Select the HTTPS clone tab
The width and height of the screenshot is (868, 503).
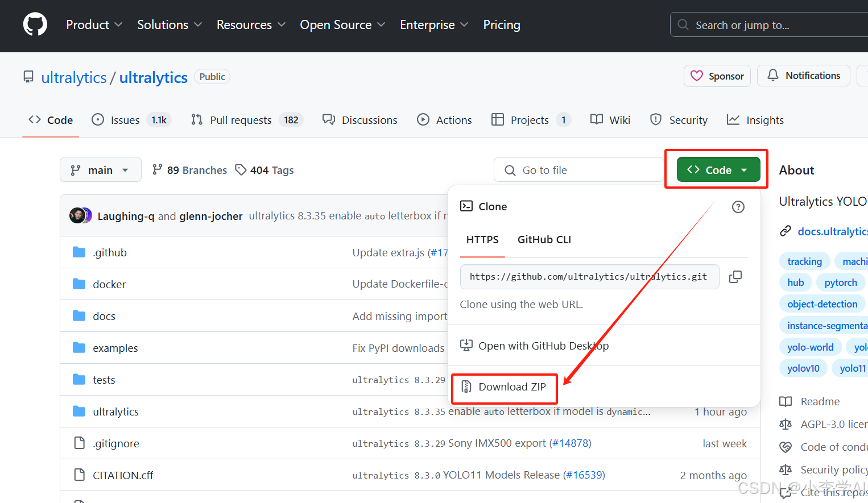point(482,240)
